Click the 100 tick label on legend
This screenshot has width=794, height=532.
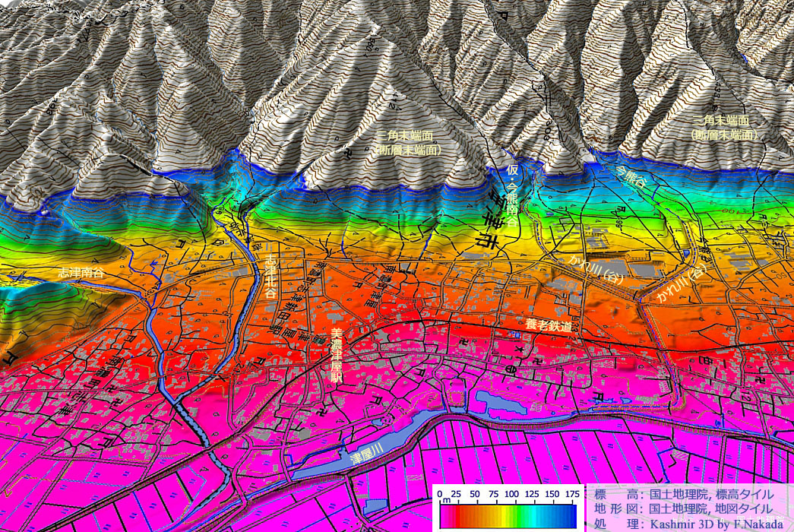pyautogui.click(x=510, y=494)
